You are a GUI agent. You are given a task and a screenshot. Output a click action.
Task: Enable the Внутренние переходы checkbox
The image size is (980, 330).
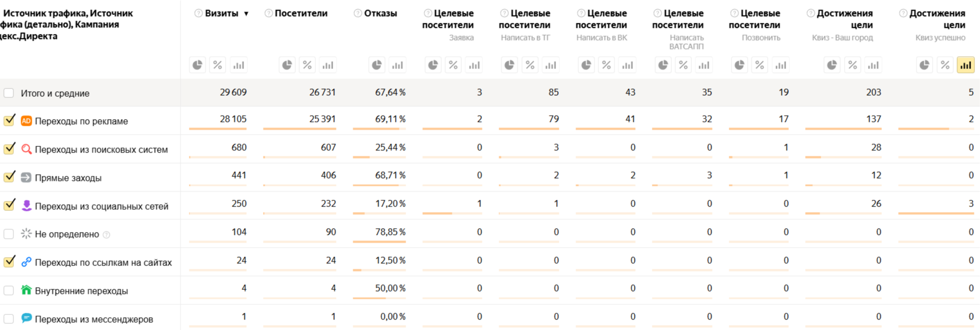9,290
